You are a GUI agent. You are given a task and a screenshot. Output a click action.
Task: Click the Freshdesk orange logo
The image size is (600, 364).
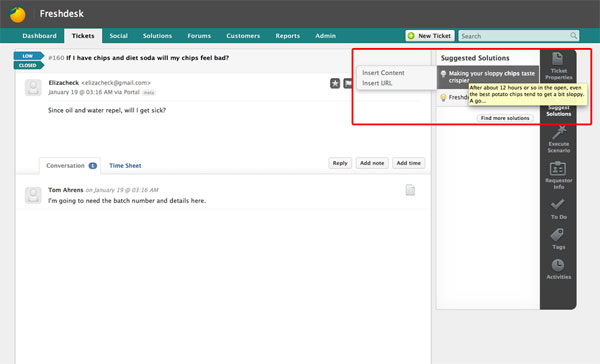tap(18, 15)
